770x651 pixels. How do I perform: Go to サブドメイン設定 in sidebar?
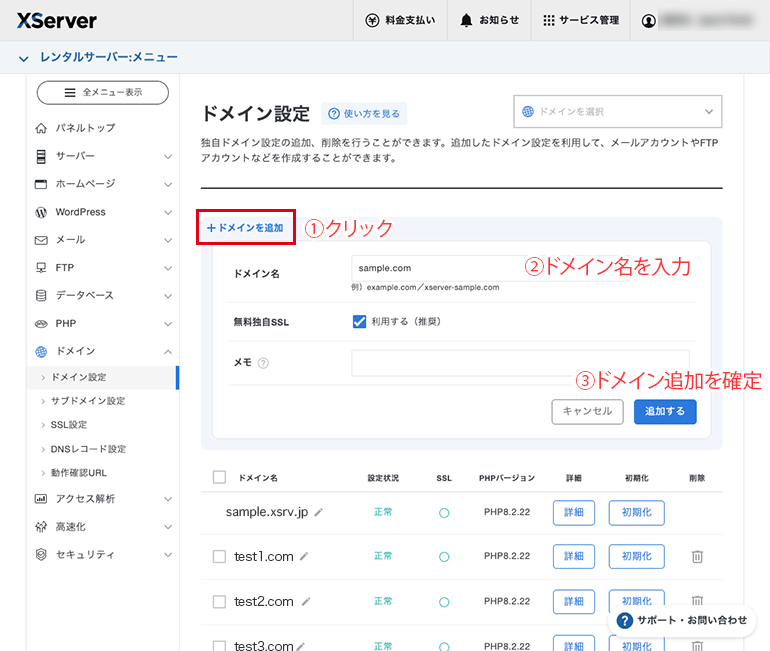coord(88,401)
